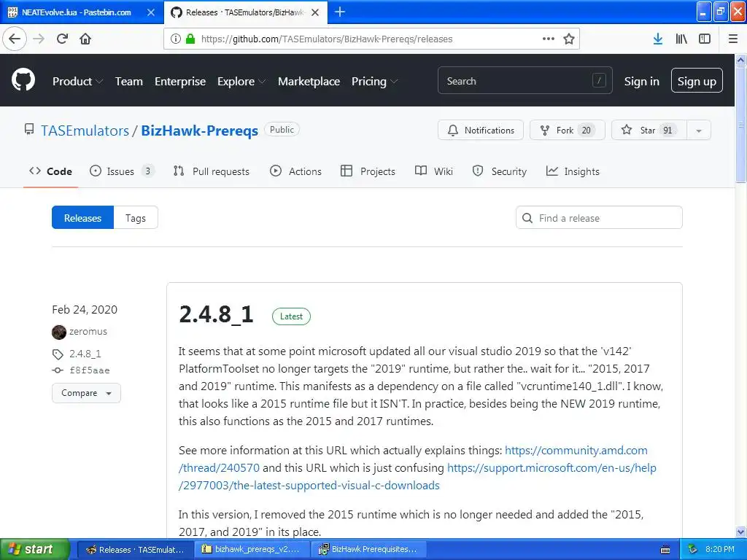The image size is (747, 560).
Task: Click the commit icon beside f8f5aae
Action: 58,370
